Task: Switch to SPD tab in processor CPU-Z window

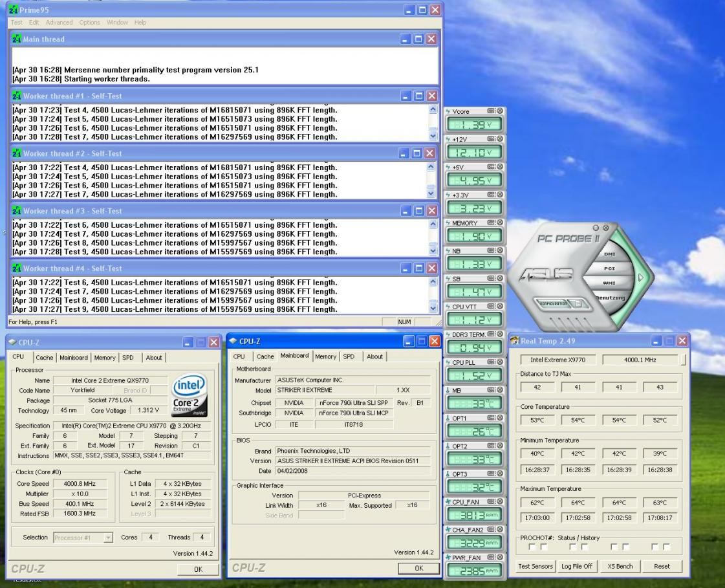Action: pos(128,358)
